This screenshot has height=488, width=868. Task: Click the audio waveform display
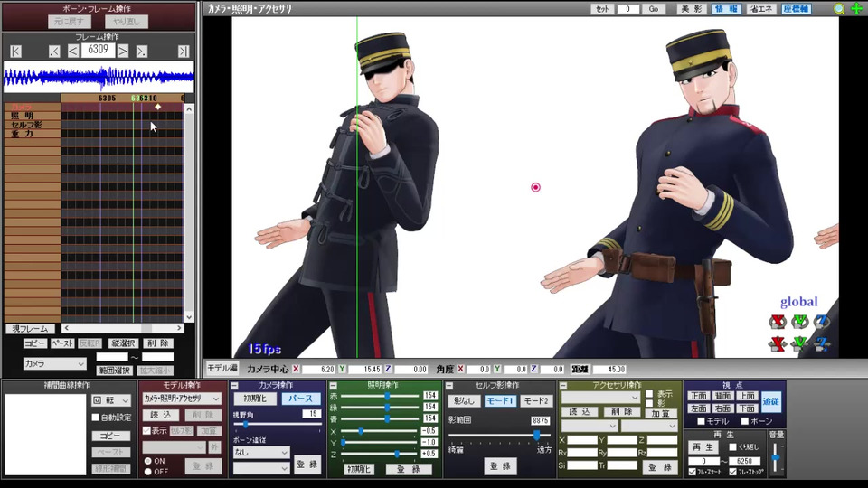click(99, 77)
